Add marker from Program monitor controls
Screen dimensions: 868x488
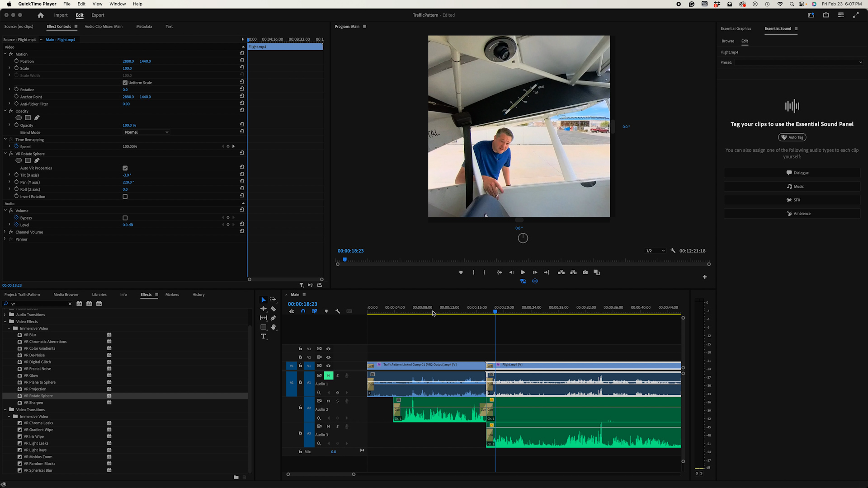pos(461,272)
